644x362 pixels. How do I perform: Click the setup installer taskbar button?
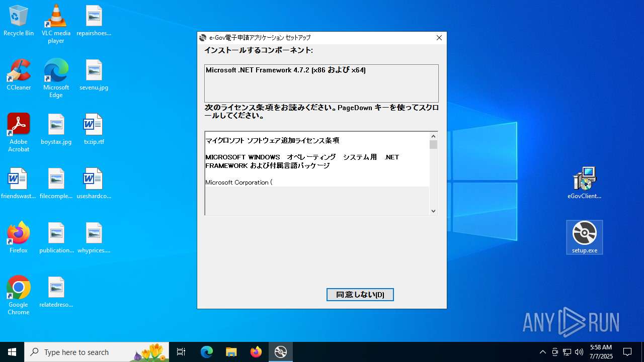(x=281, y=352)
